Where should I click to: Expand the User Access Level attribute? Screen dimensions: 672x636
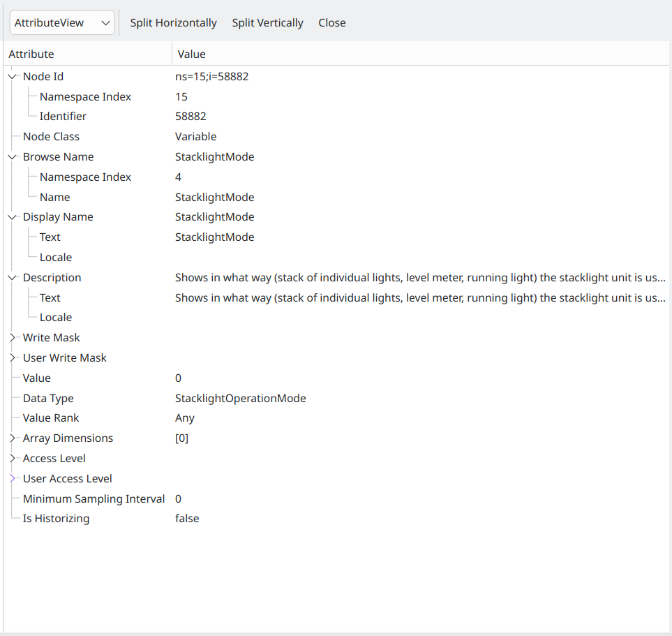tap(13, 479)
